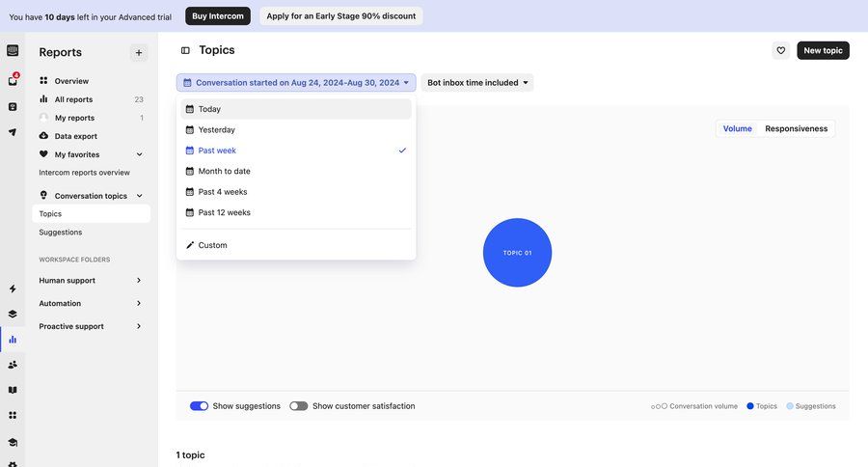Select Past week date range option
The height and width of the screenshot is (467, 868).
[x=296, y=151]
